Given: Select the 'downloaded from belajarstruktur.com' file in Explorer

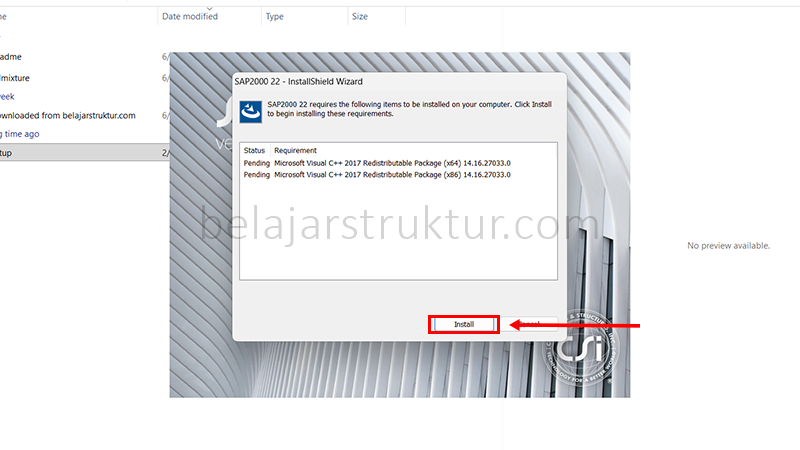Looking at the screenshot, I should pyautogui.click(x=68, y=115).
